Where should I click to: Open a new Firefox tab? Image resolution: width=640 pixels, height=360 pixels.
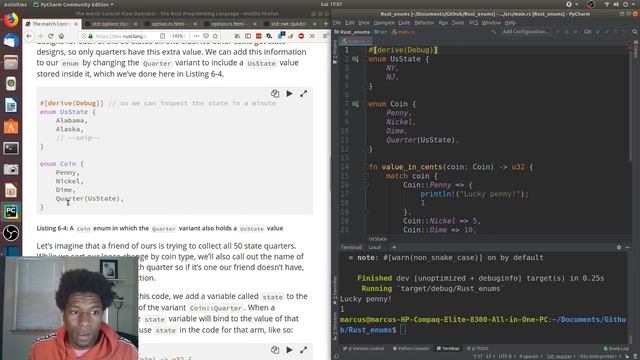325,24
